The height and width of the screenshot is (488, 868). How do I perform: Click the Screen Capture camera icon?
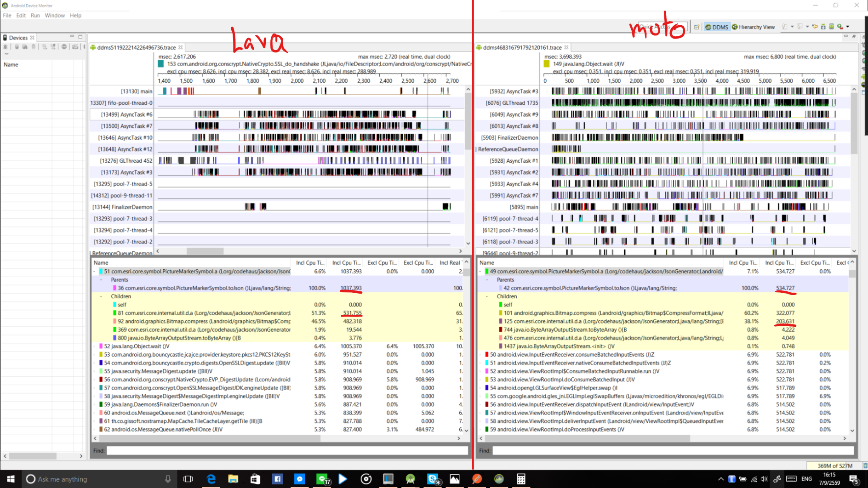pyautogui.click(x=75, y=47)
